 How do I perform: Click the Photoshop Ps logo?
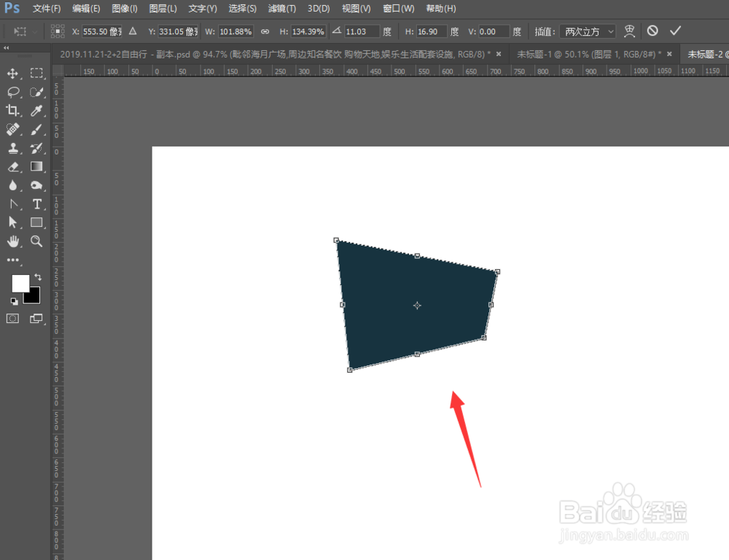pyautogui.click(x=12, y=8)
